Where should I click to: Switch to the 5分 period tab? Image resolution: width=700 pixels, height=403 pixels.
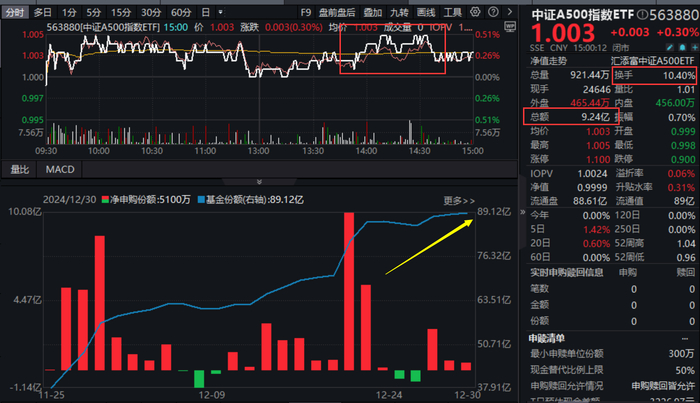pyautogui.click(x=94, y=12)
